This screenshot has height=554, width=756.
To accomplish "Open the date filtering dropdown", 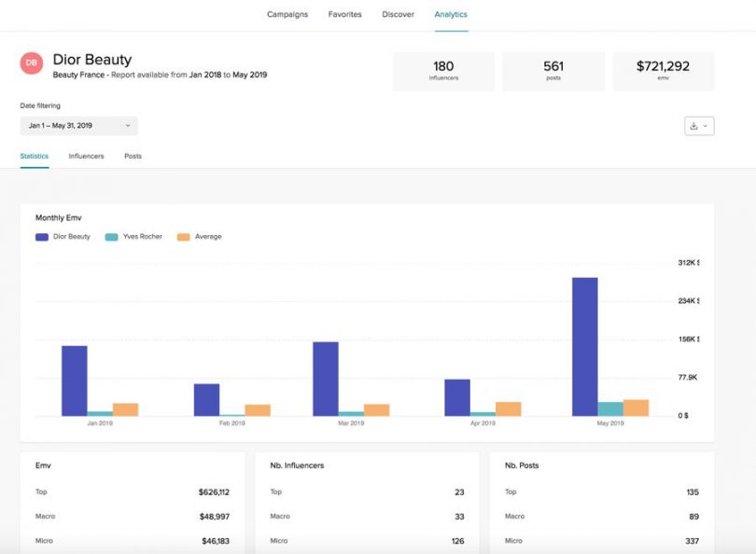I will point(79,126).
